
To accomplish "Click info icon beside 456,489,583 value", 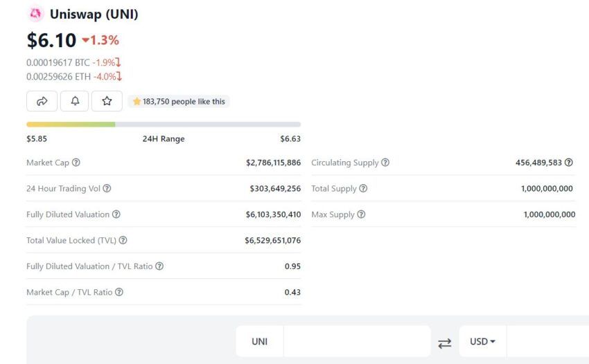I will 569,163.
